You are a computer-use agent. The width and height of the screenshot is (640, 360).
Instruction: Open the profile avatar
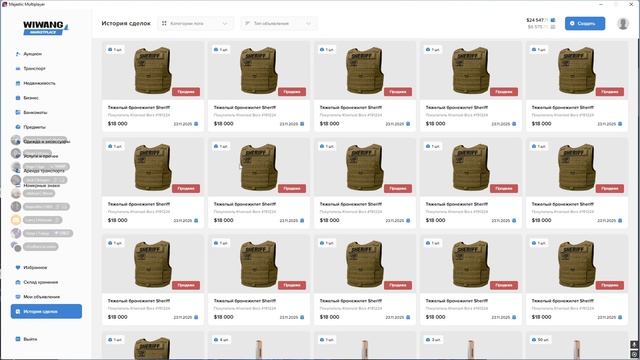pos(622,24)
